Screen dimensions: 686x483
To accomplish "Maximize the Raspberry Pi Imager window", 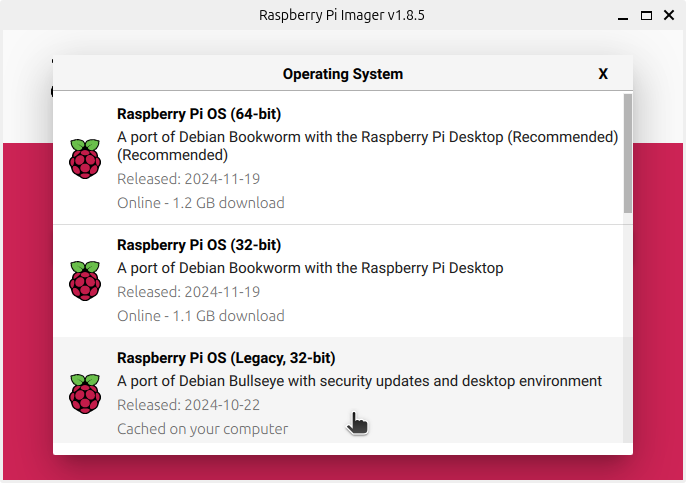I will tap(646, 15).
